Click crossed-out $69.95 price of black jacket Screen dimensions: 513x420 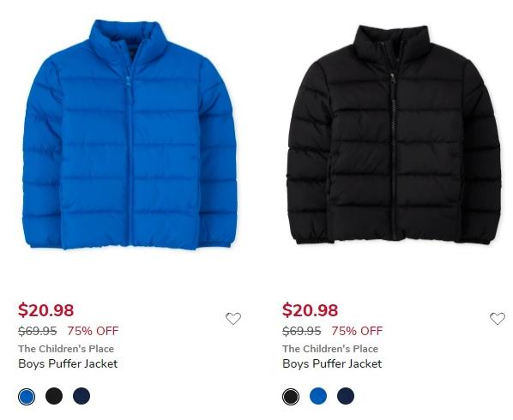302,331
